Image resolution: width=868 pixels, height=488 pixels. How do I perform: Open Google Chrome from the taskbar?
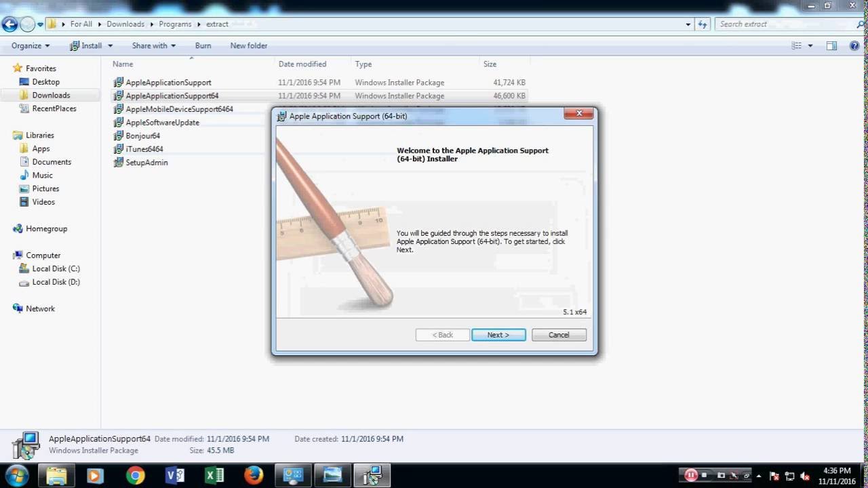click(x=135, y=476)
